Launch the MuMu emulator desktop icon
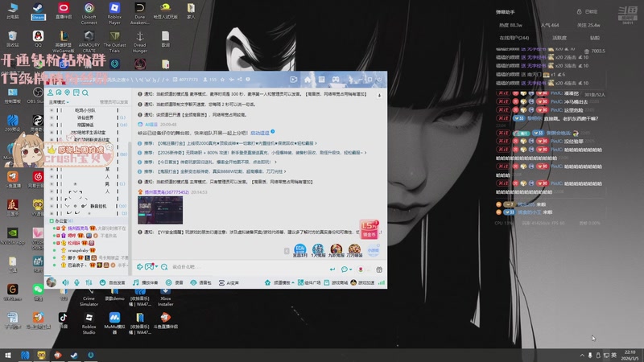 point(114,323)
